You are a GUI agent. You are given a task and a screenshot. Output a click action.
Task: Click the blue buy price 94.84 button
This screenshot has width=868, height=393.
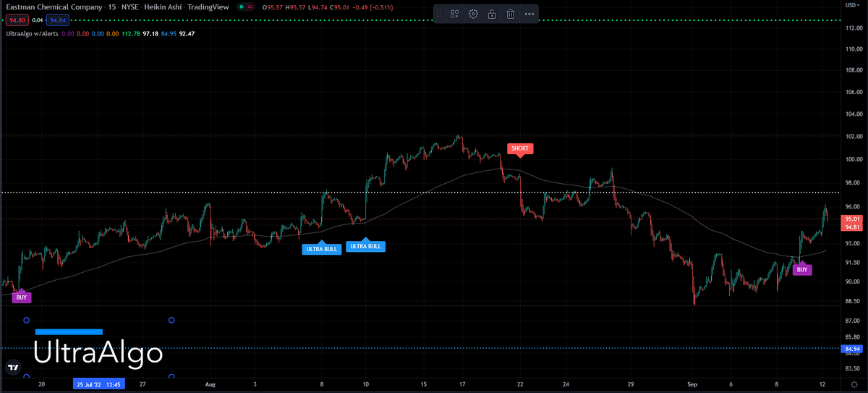(x=59, y=20)
